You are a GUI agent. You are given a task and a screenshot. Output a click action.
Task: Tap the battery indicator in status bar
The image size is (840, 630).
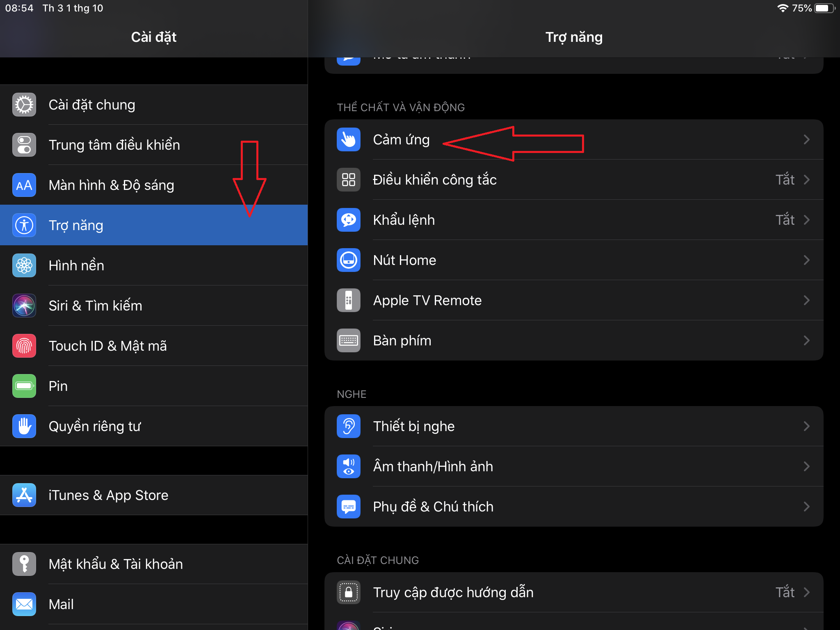click(825, 8)
